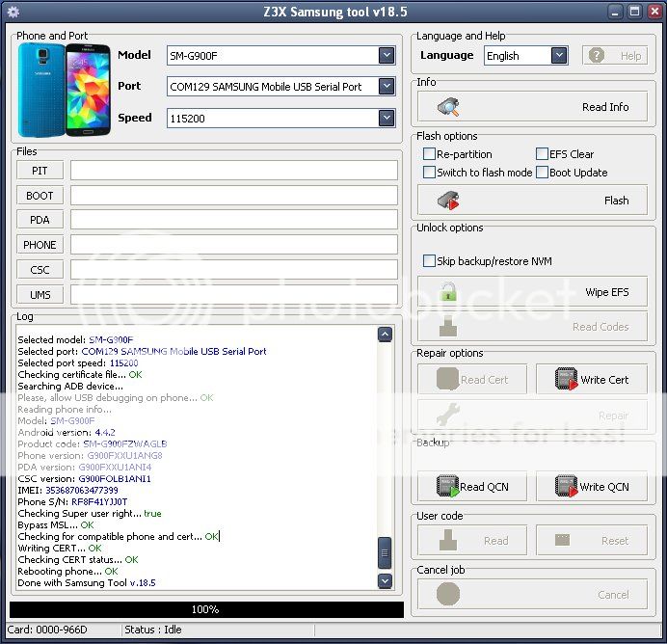Check the Boot Update option
Viewport: 667px width, 644px height.
(542, 173)
